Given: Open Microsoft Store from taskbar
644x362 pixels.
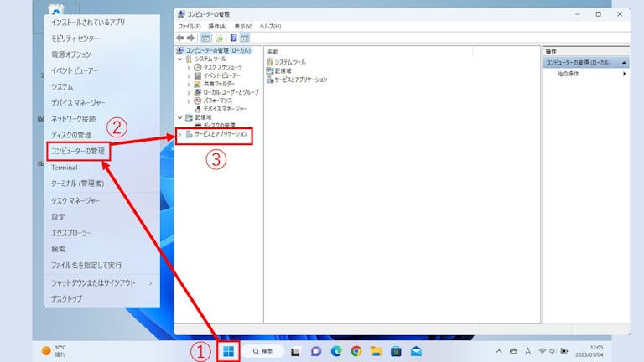Looking at the screenshot, I should coord(396,351).
